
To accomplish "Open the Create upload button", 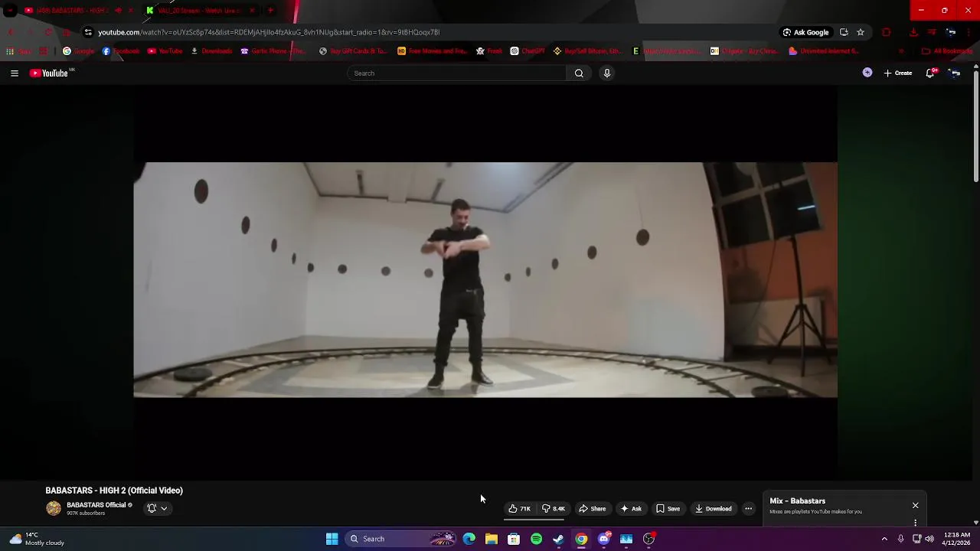I will coord(898,73).
